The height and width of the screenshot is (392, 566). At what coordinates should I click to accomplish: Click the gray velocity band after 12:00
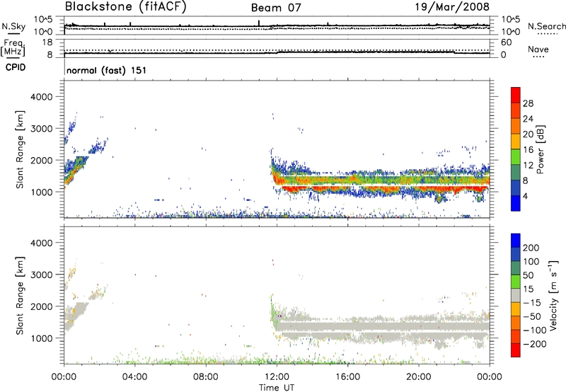tap(383, 327)
